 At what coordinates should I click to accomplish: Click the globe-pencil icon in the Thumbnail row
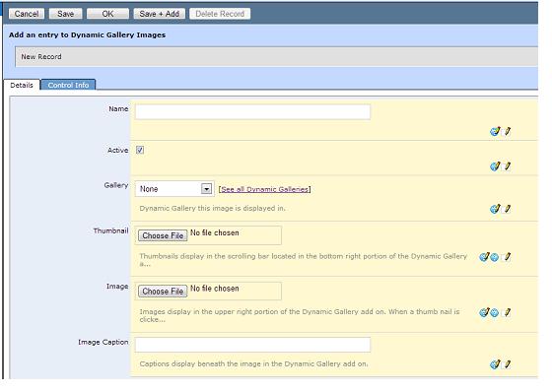pyautogui.click(x=484, y=257)
